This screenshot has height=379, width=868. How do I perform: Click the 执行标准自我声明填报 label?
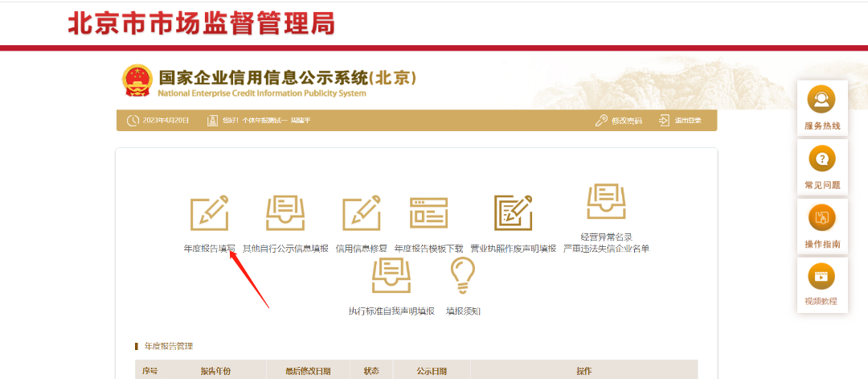pos(391,311)
